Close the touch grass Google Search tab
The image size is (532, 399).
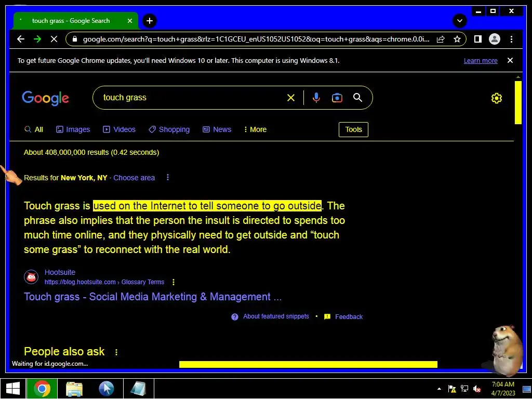129,21
